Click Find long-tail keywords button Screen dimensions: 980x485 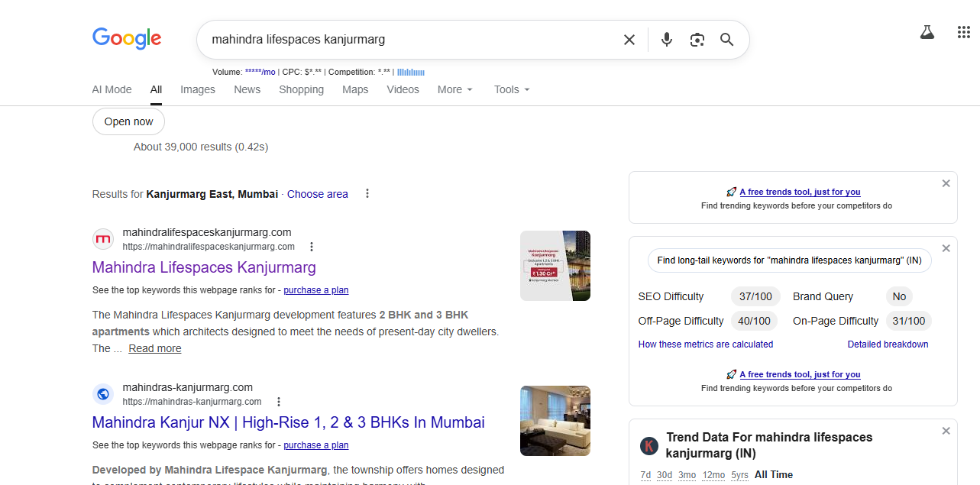789,260
